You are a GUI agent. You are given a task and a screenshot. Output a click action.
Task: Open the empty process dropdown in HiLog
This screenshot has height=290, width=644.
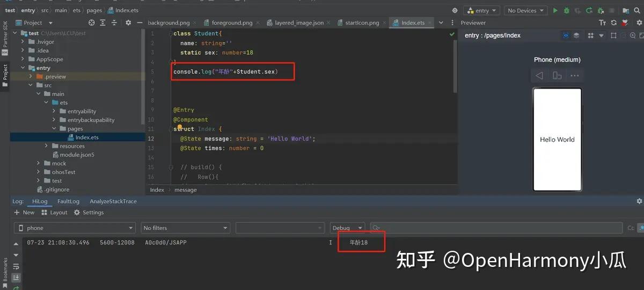tap(281, 228)
